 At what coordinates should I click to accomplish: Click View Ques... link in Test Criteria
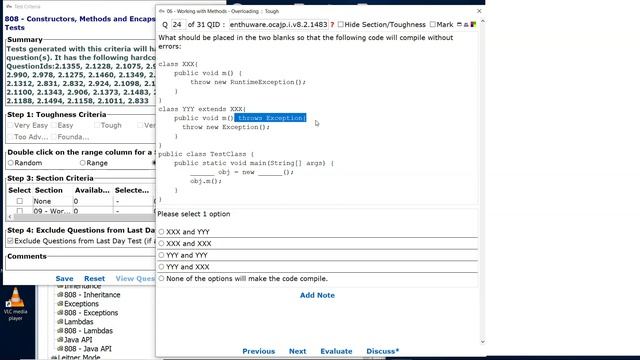coord(135,278)
